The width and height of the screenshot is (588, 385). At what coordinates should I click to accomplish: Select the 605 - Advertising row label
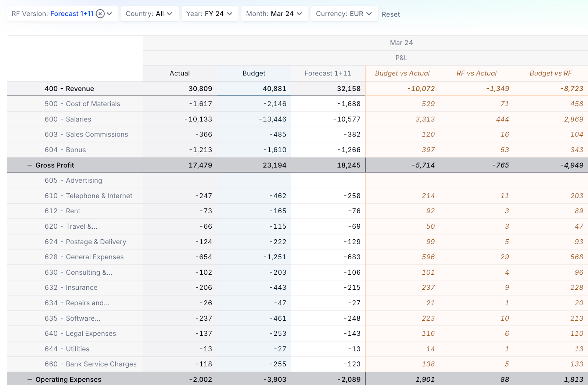73,181
